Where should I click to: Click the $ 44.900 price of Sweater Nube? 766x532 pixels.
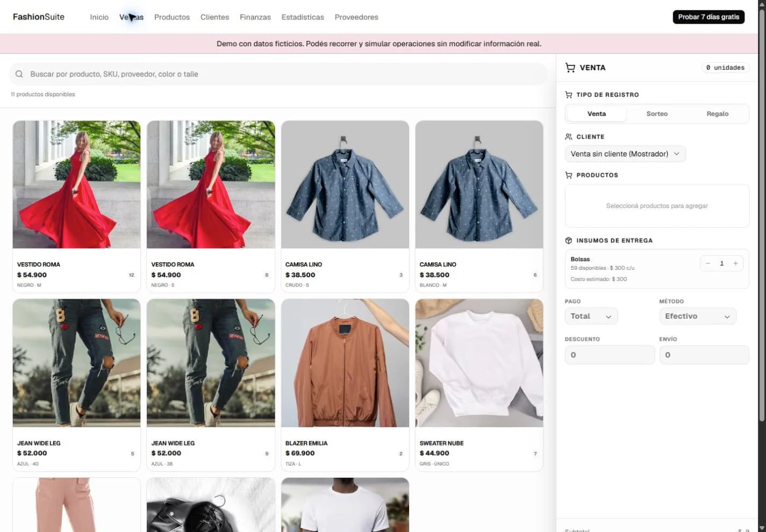click(x=434, y=453)
